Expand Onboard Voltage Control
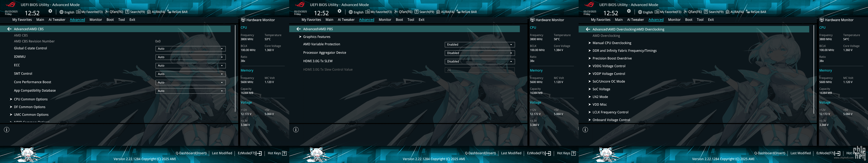This screenshot has height=163, width=868. point(611,120)
